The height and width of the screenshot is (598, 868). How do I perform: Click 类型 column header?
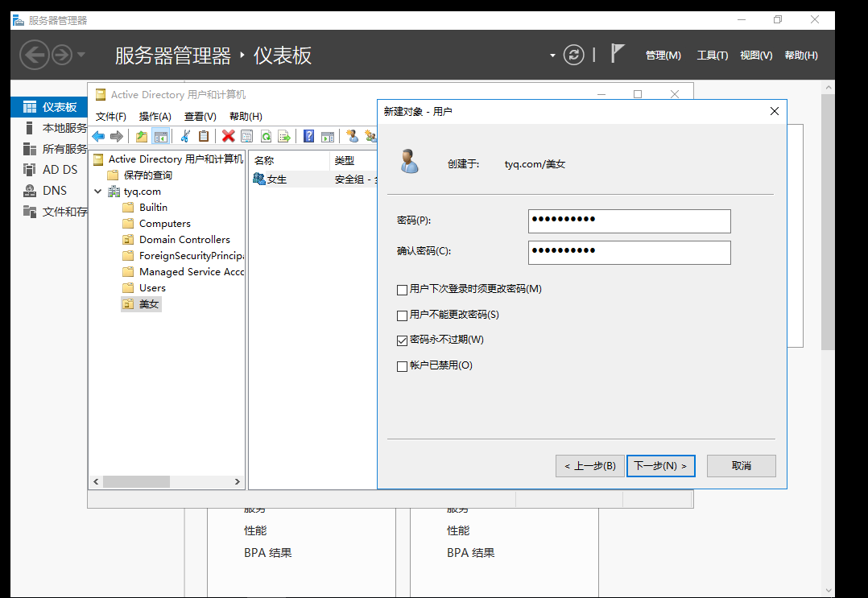tap(353, 160)
